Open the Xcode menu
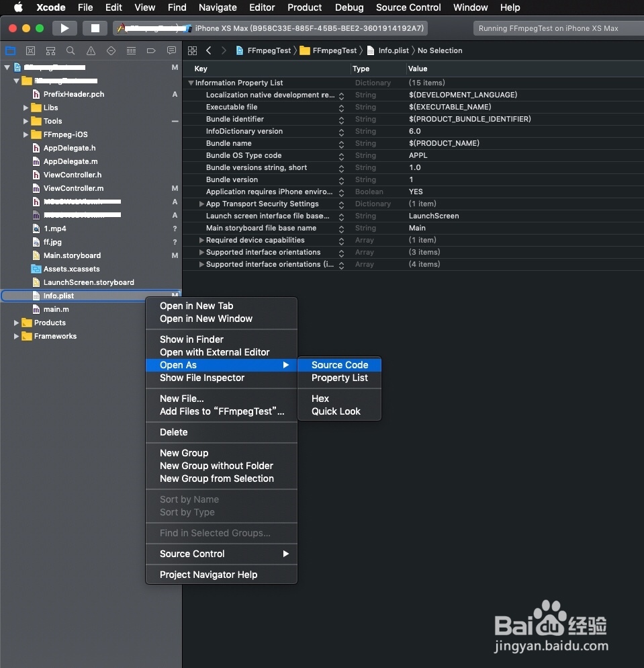644x668 pixels. click(x=50, y=7)
